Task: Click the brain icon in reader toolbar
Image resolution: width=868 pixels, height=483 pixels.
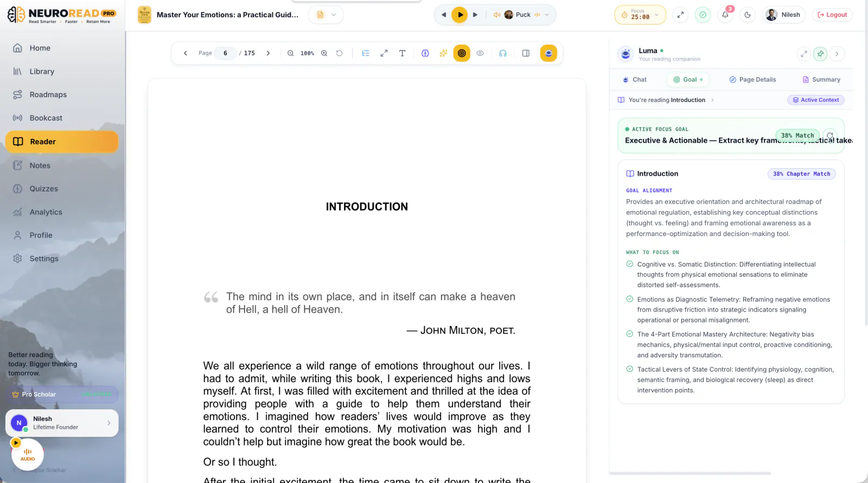Action: [x=425, y=53]
